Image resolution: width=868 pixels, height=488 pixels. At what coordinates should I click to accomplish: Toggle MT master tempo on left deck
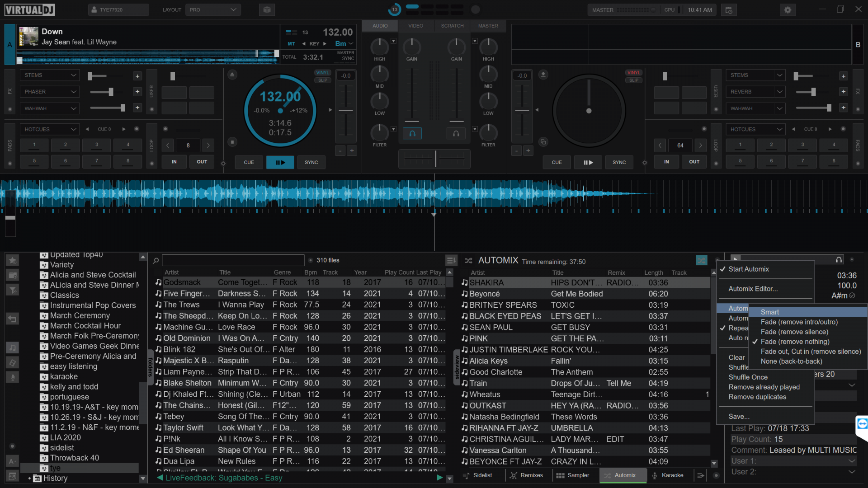291,44
